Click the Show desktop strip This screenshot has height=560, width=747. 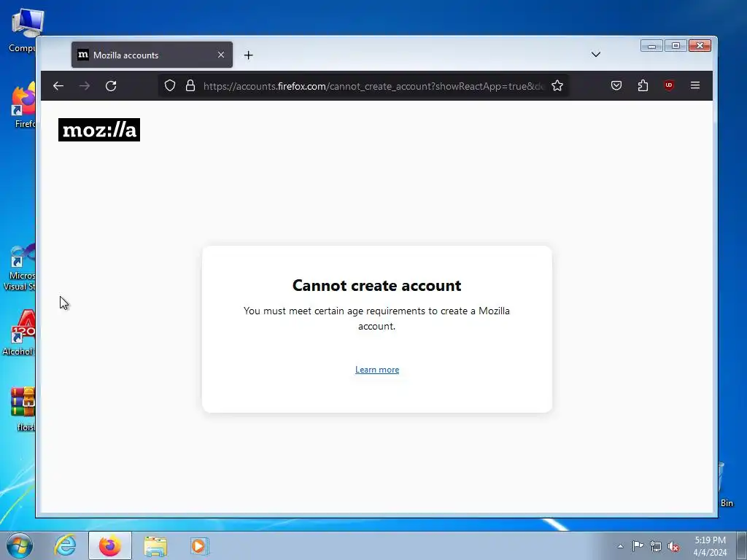742,545
